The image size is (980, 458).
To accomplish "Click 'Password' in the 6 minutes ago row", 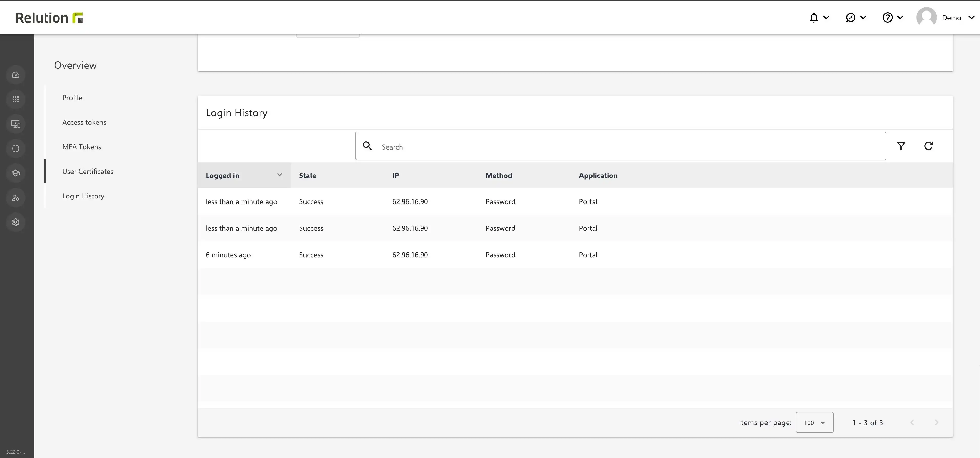I will [x=500, y=255].
